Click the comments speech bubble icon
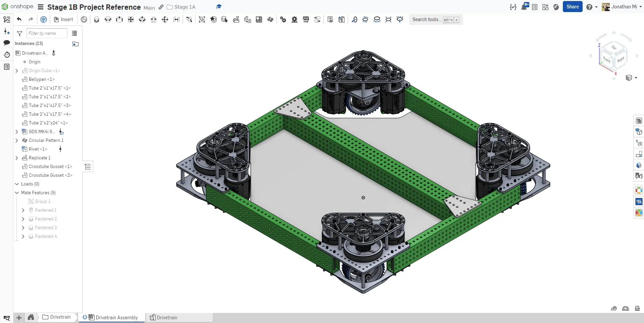 [x=7, y=43]
